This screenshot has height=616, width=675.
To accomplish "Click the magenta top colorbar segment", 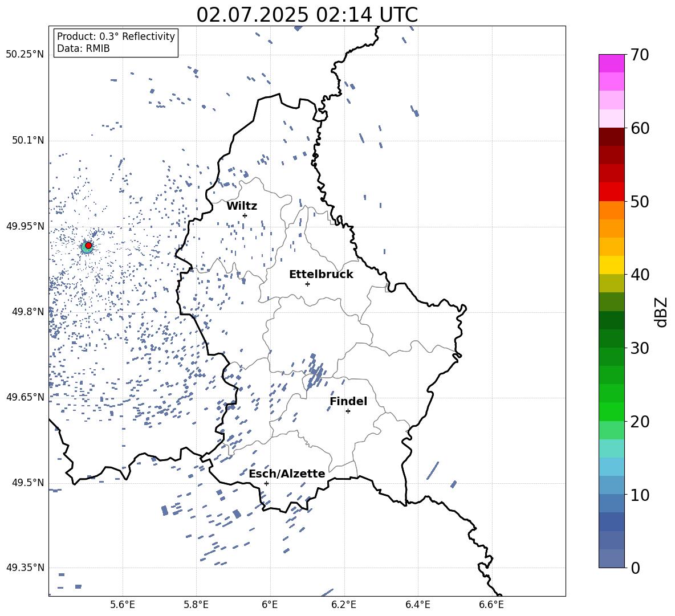I will pos(611,63).
